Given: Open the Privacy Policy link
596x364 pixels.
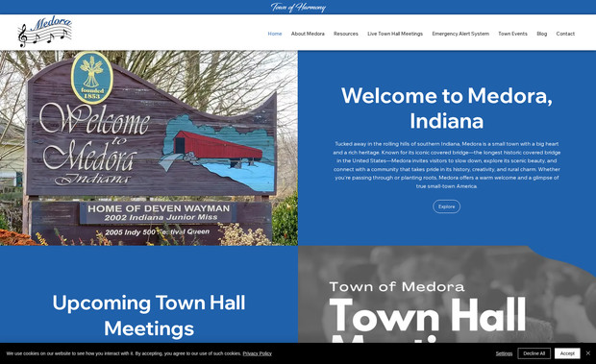Looking at the screenshot, I should tap(258, 353).
